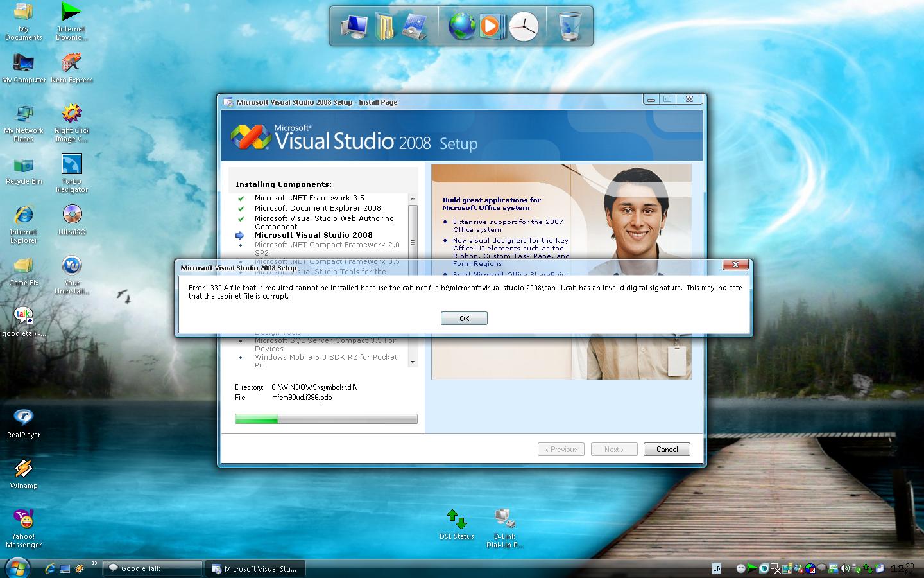The height and width of the screenshot is (578, 924).
Task: Select 'Microsoft SQL Server Compact 3.5 For Devices'
Action: pos(325,345)
